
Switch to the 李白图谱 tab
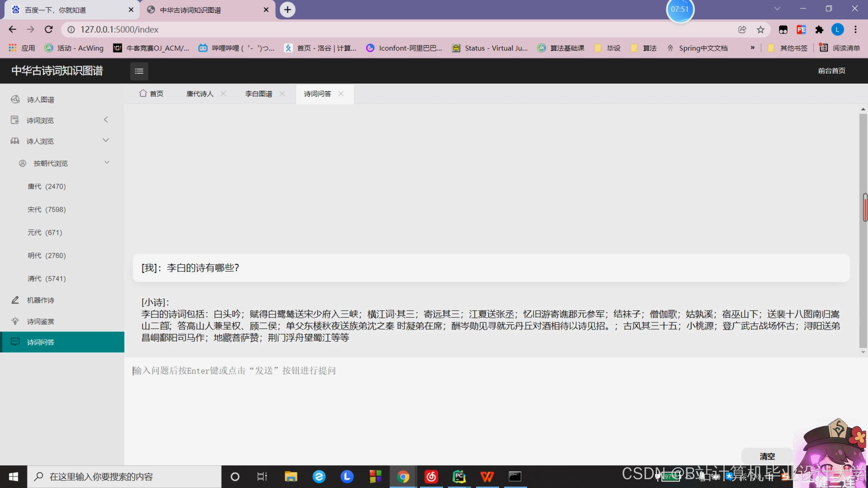(x=258, y=94)
